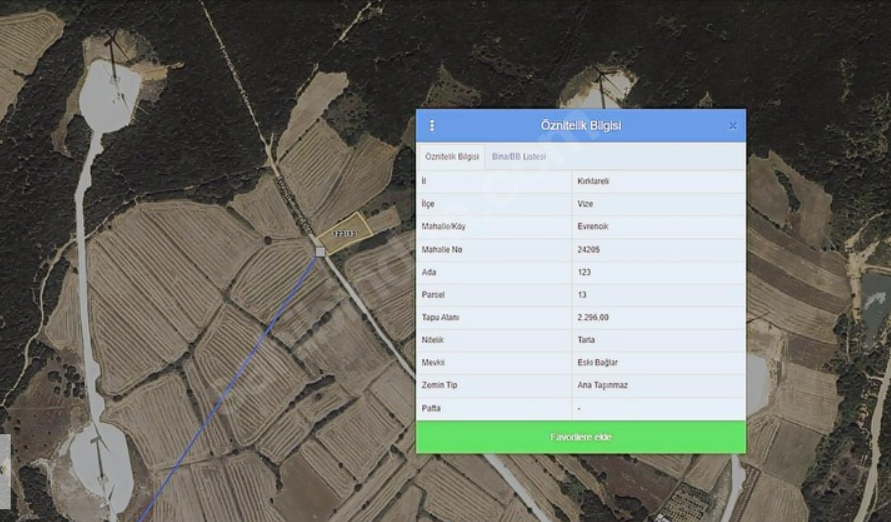Open the three-dot menu in panel header
The height and width of the screenshot is (522, 891).
[x=432, y=126]
